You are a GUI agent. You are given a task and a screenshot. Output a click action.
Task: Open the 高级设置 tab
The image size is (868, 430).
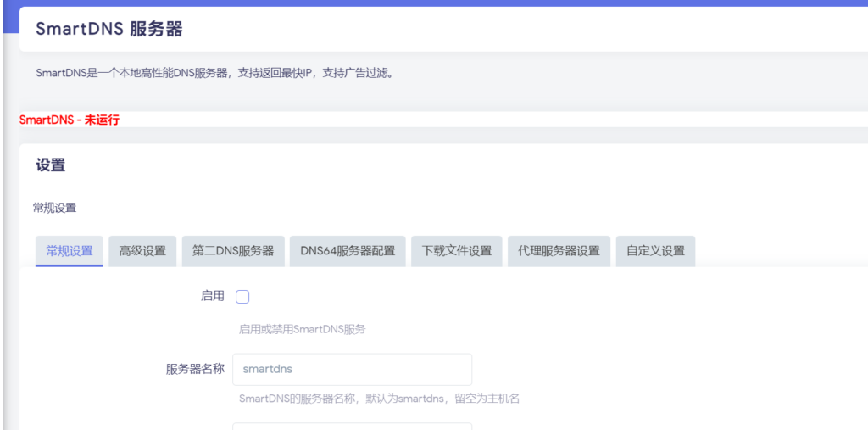point(142,251)
